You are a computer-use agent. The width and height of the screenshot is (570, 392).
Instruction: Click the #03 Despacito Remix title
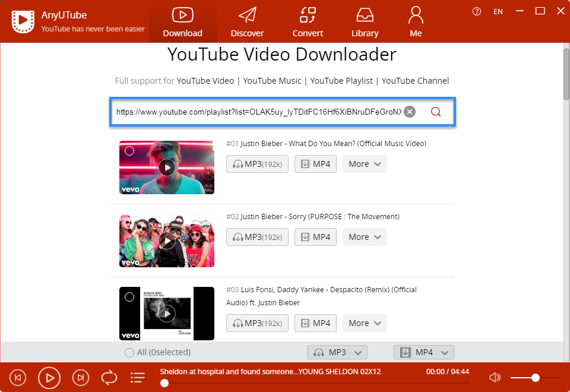pyautogui.click(x=321, y=296)
